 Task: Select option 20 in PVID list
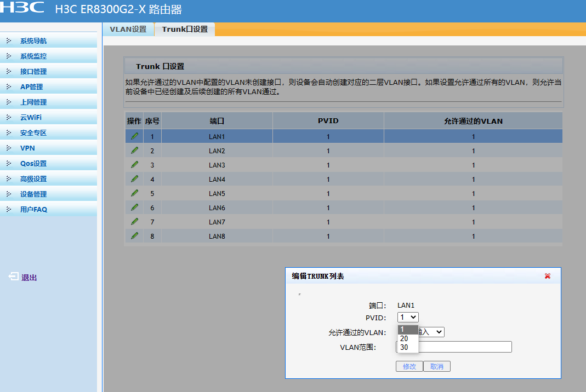point(408,338)
